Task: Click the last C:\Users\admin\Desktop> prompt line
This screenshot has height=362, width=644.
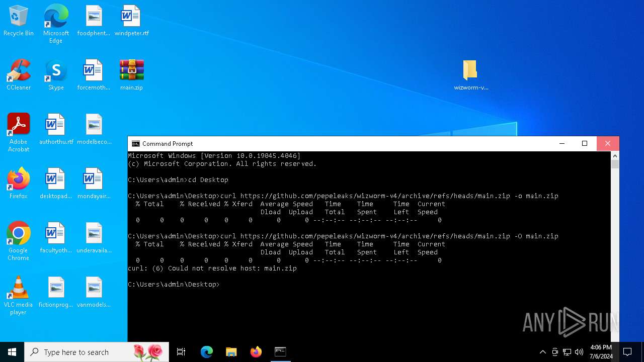Action: [x=174, y=285]
